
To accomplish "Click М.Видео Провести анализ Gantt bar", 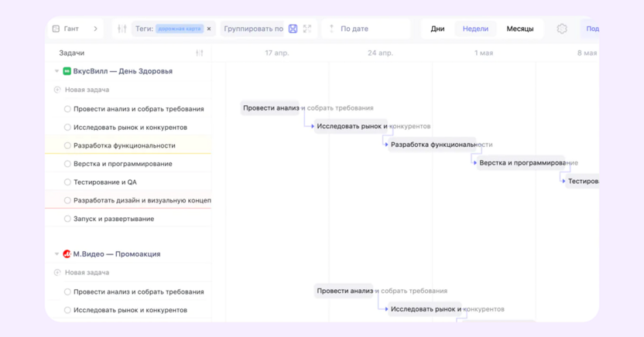I will pos(344,291).
